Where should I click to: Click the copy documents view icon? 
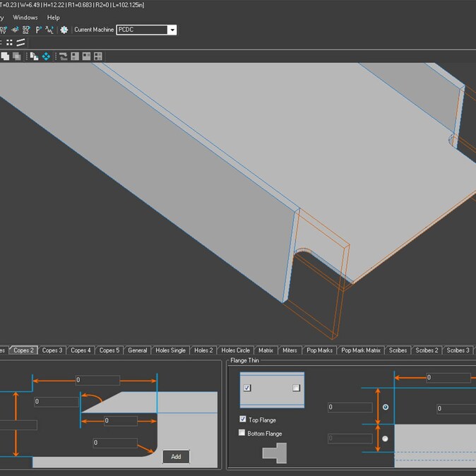pos(34,56)
